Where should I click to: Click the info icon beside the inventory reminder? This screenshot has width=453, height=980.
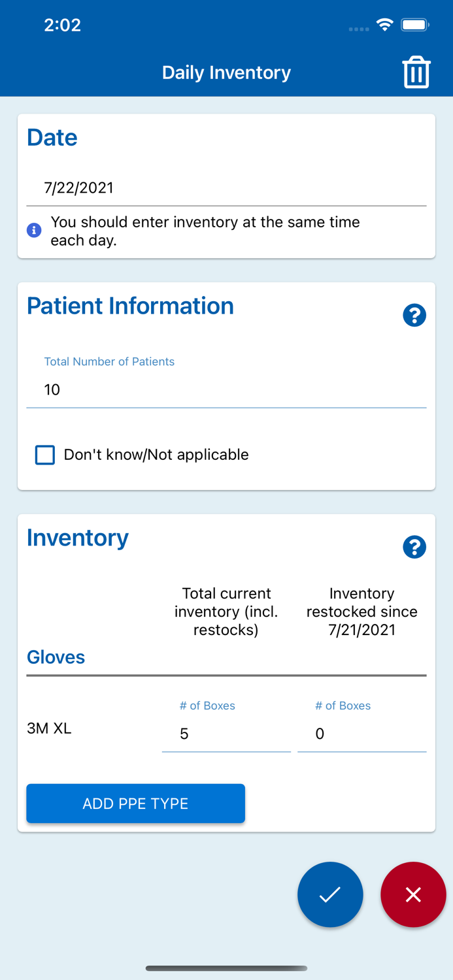point(33,230)
